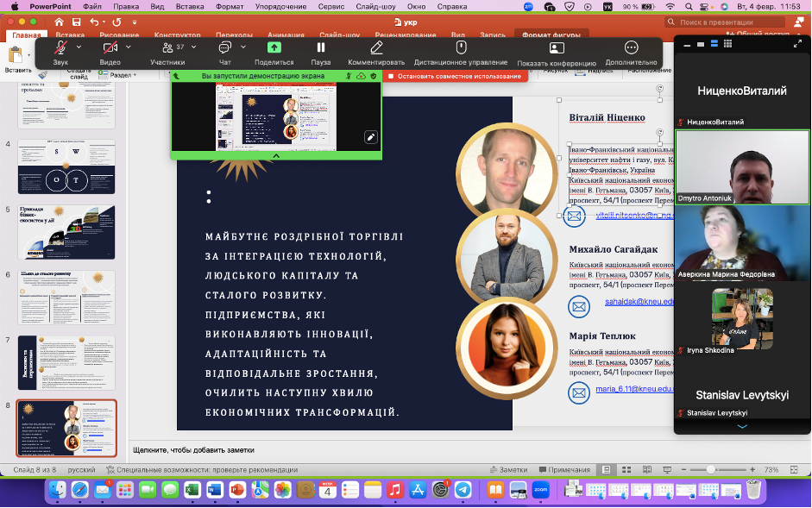This screenshot has width=812, height=508.
Task: Click the sahaidak@kneu.edu email link
Action: click(x=639, y=301)
